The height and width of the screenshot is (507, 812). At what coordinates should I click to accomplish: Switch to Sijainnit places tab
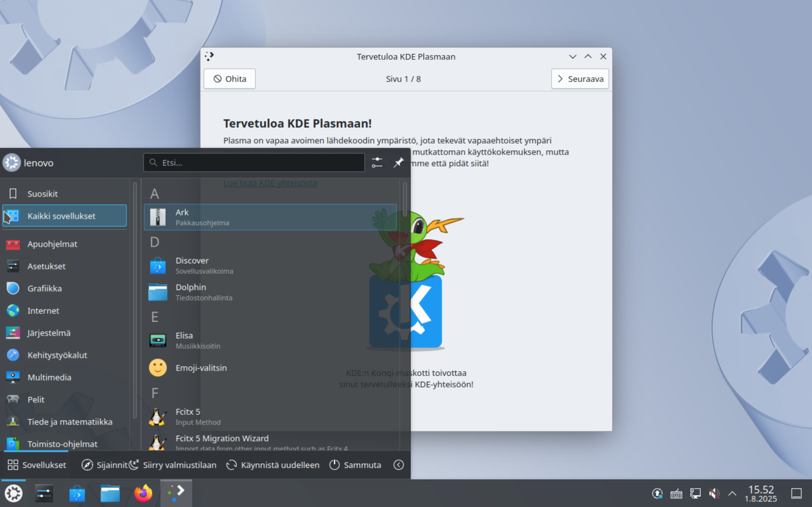[104, 465]
